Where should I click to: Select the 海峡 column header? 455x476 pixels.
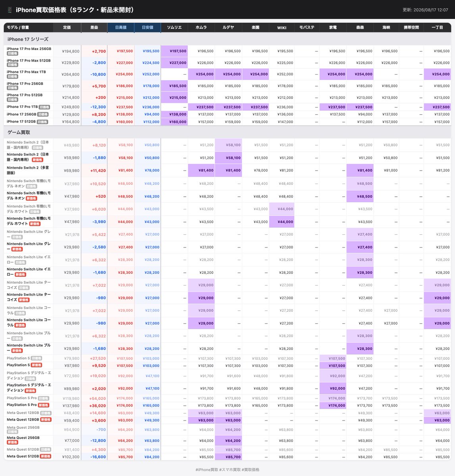[386, 27]
